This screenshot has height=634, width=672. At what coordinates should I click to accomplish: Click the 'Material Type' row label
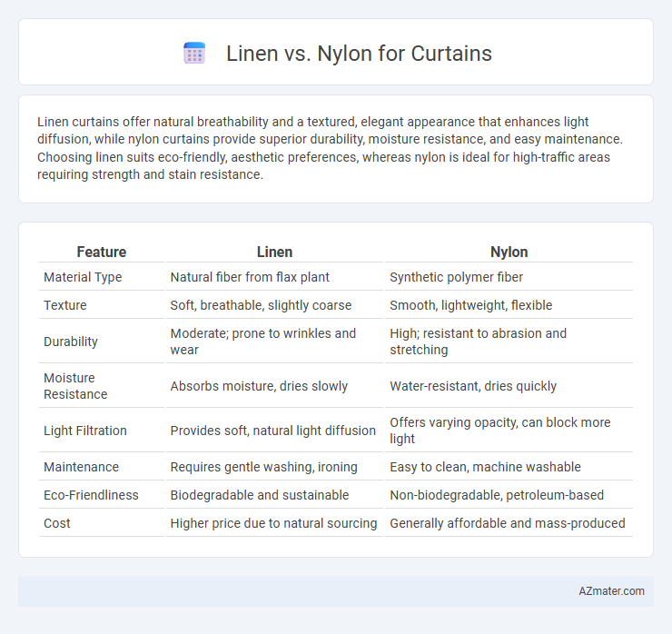pos(83,277)
